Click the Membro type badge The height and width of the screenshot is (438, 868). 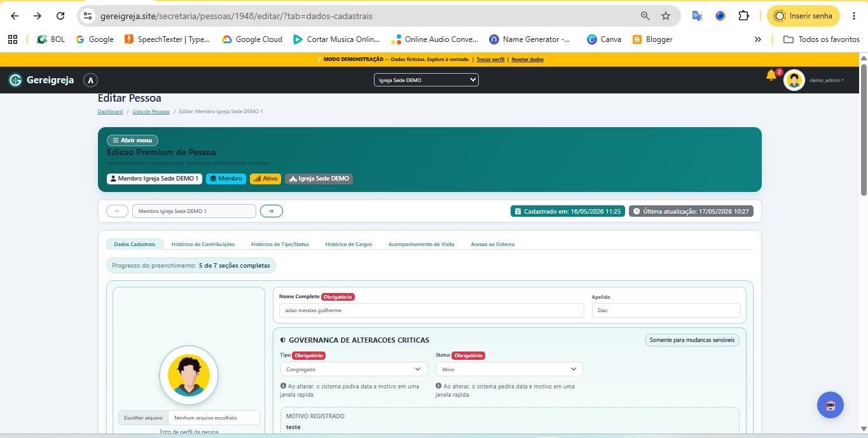coord(226,179)
